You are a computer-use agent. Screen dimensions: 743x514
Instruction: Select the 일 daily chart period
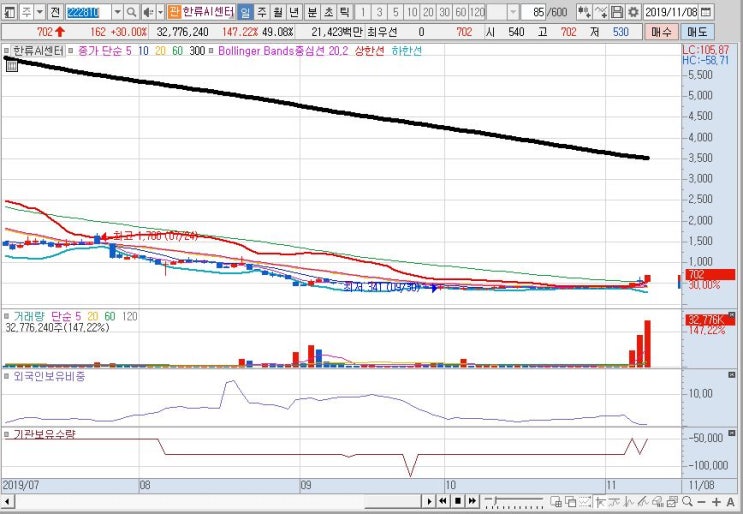[x=245, y=12]
